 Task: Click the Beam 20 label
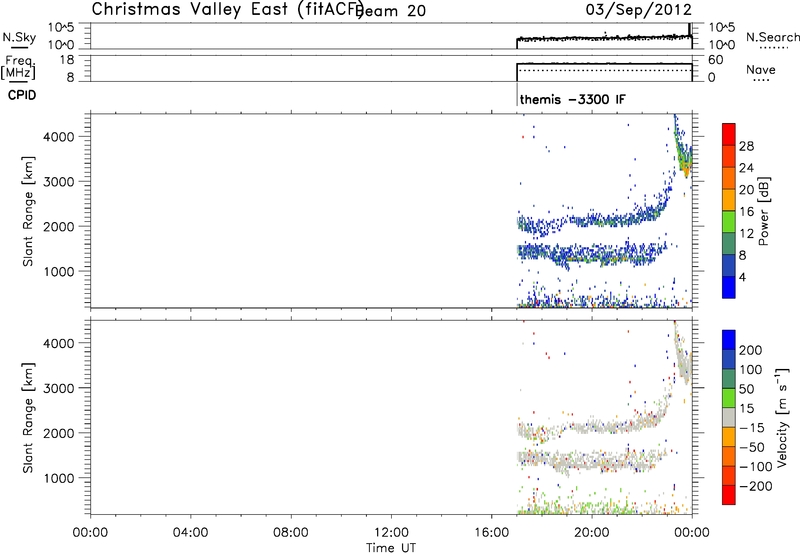(x=390, y=10)
